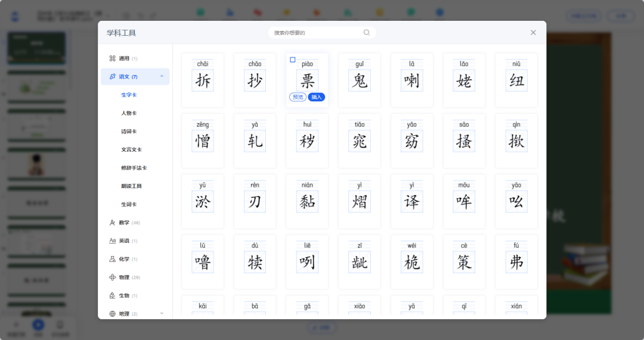Open the 修辞手法卡 subcategory
The height and width of the screenshot is (340, 644).
(135, 168)
